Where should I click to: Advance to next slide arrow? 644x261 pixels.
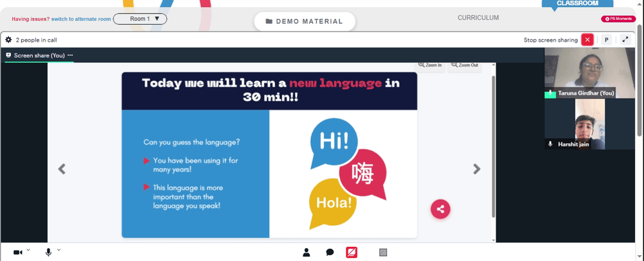[x=477, y=169]
